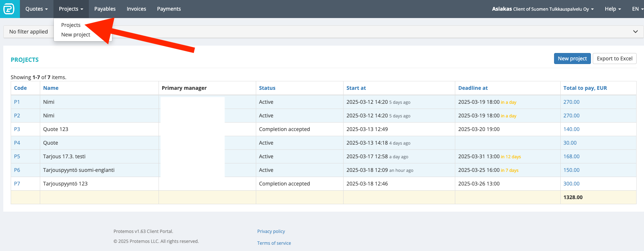
Task: Choose New project in dropdown list
Action: [76, 35]
